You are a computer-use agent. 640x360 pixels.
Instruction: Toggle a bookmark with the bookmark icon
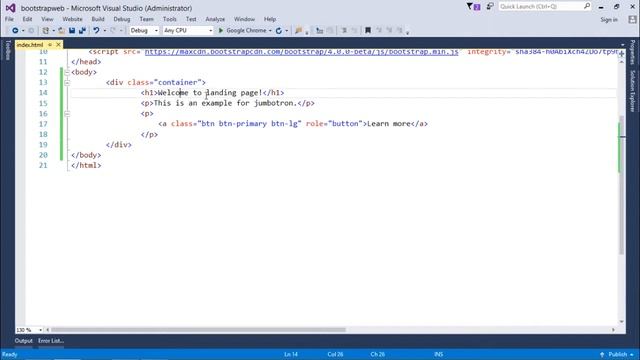[368, 31]
